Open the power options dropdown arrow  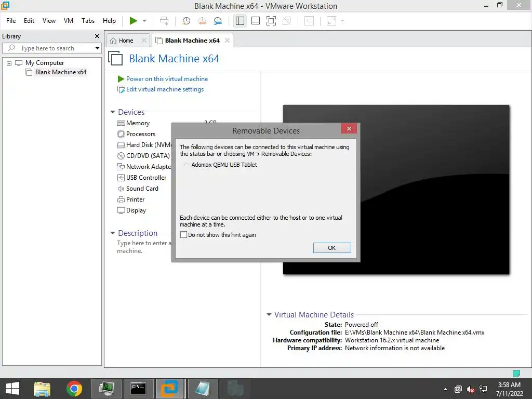pyautogui.click(x=144, y=21)
